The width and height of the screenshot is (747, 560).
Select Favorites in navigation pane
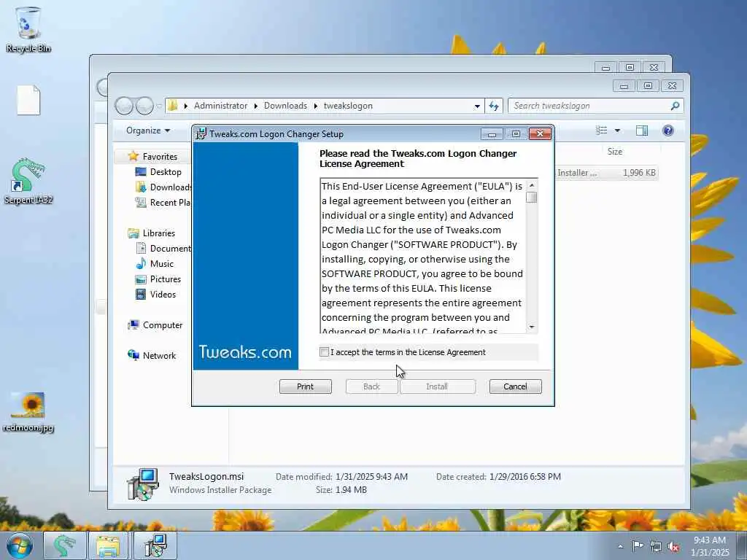160,156
